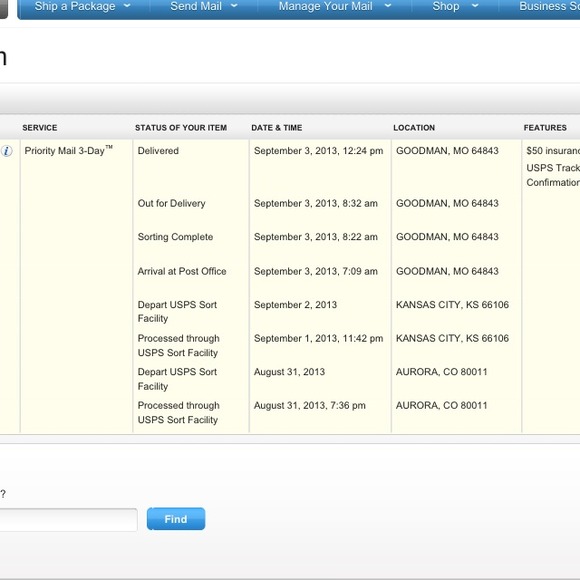Click the August 31, 2013 date without time
The height and width of the screenshot is (580, 580).
(289, 372)
